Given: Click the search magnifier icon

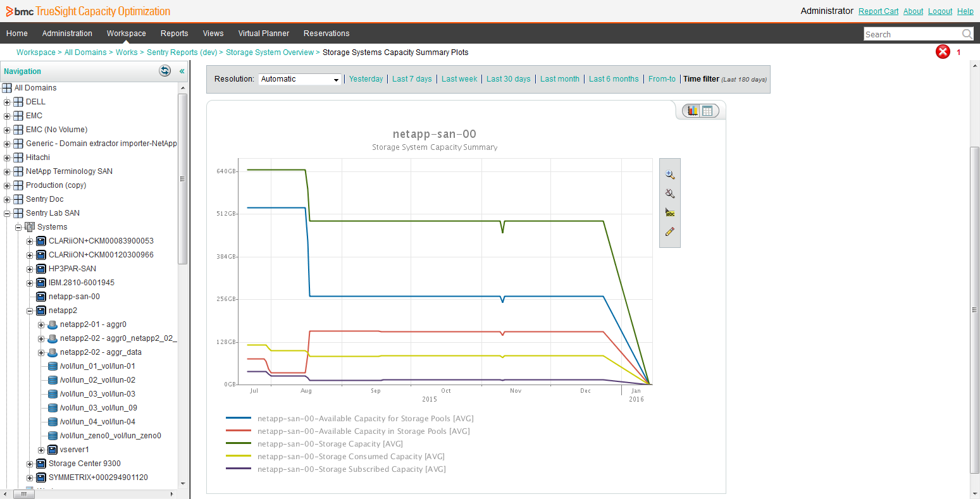Looking at the screenshot, I should click(967, 34).
